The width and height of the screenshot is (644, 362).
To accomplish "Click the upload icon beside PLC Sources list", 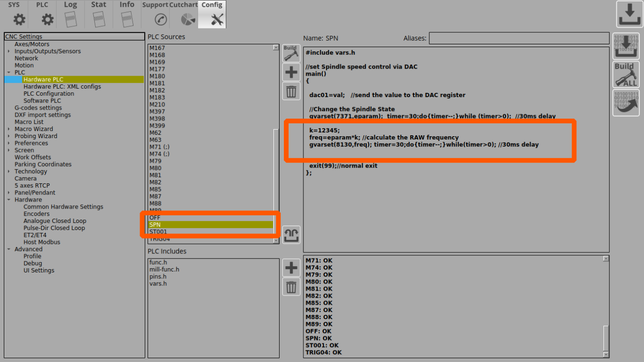I will [x=291, y=235].
